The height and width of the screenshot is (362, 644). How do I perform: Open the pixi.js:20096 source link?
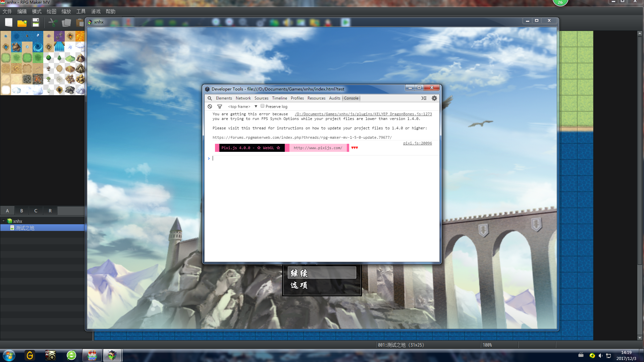click(417, 143)
